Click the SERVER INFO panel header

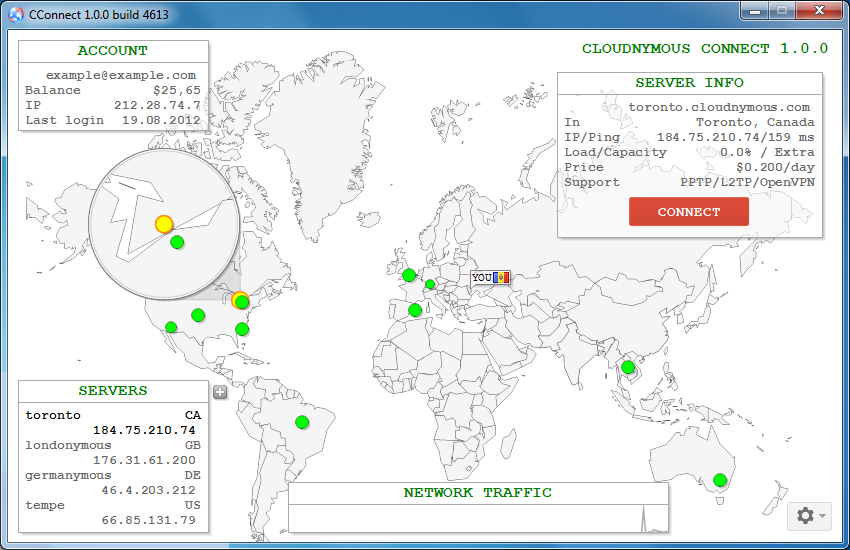(690, 83)
